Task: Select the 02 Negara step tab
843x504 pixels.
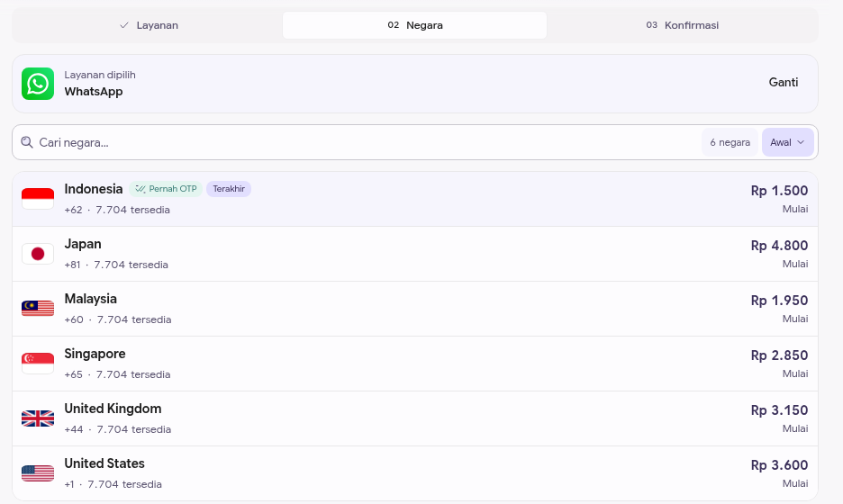Action: click(414, 25)
